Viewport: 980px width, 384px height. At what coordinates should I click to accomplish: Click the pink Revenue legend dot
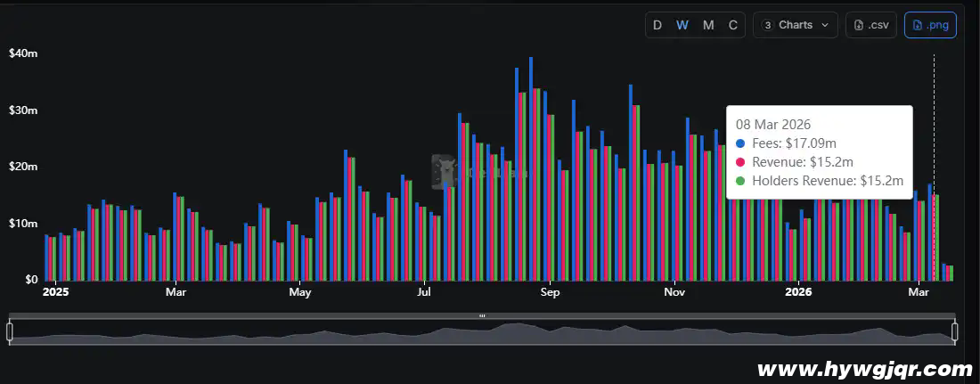[x=740, y=162]
